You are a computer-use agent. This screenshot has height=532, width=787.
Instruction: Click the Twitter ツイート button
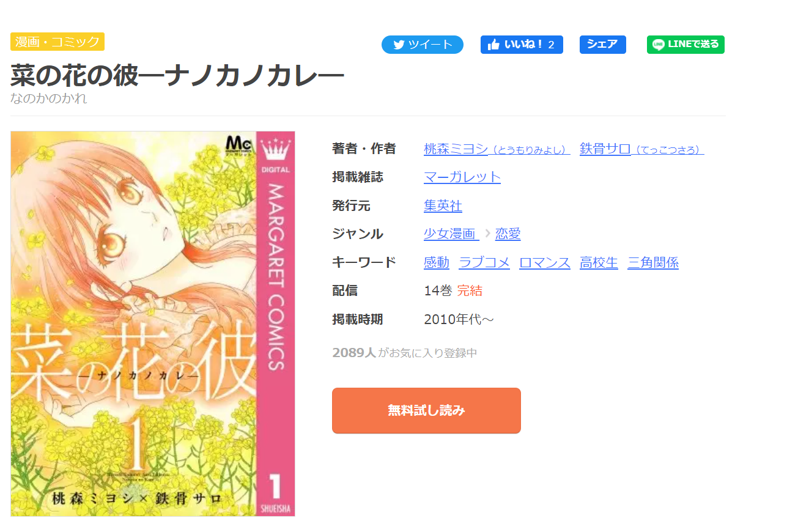pos(422,45)
